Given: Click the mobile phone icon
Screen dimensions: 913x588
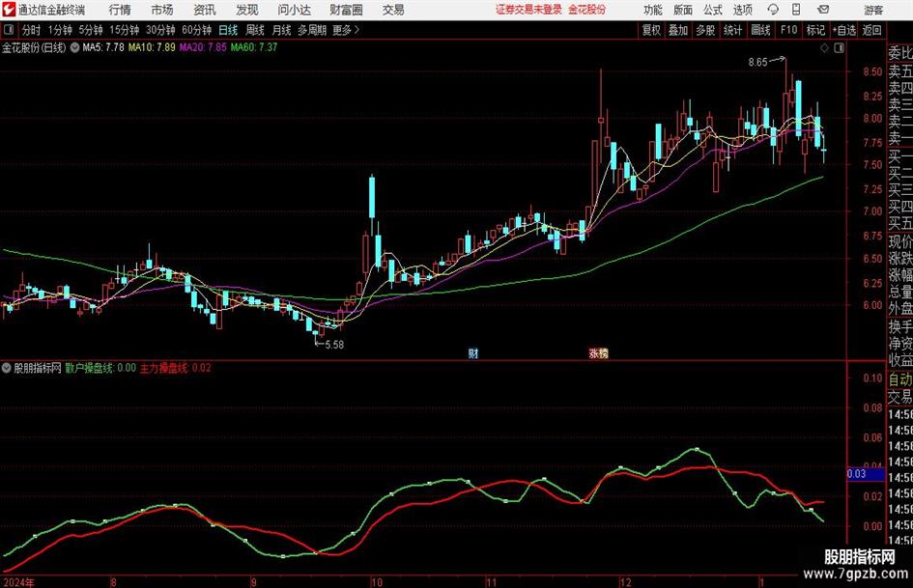Looking at the screenshot, I should tap(796, 10).
